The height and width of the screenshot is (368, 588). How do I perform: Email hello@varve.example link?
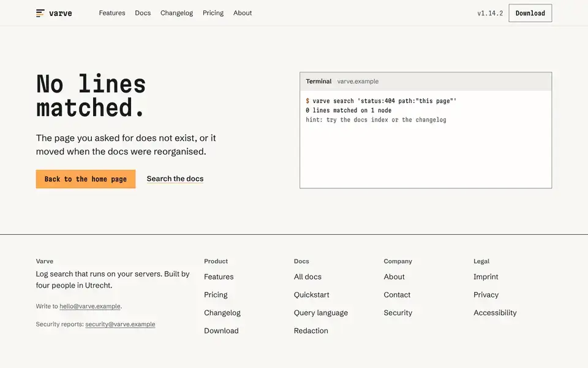(90, 306)
